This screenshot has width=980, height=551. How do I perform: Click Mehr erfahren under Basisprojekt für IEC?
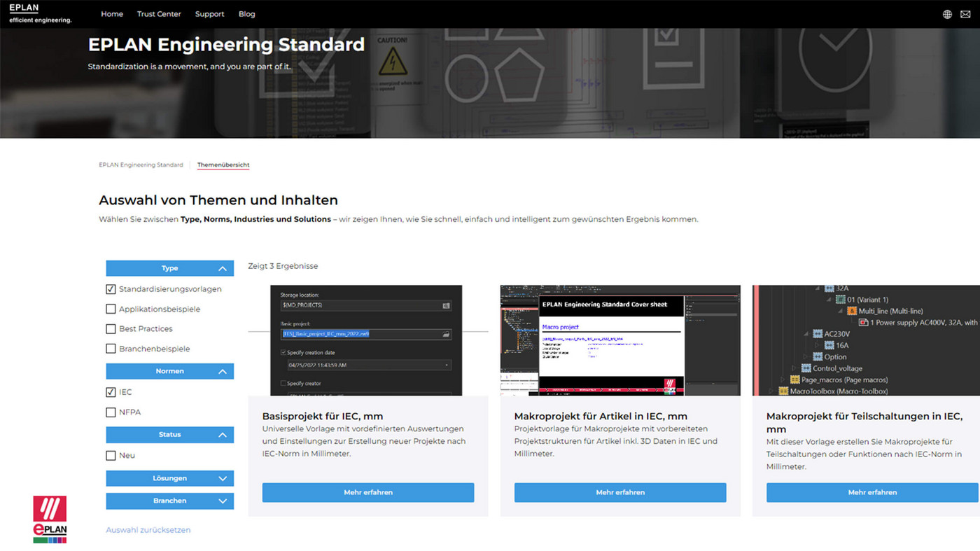[x=367, y=492]
